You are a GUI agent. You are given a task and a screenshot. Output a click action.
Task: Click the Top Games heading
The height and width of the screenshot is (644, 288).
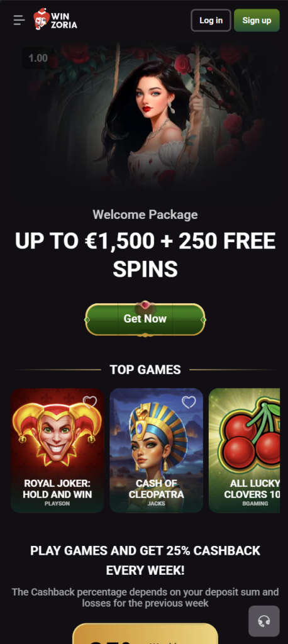[145, 370]
